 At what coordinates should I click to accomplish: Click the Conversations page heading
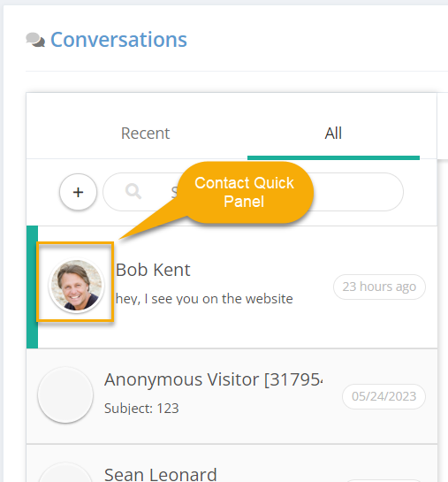pyautogui.click(x=118, y=40)
